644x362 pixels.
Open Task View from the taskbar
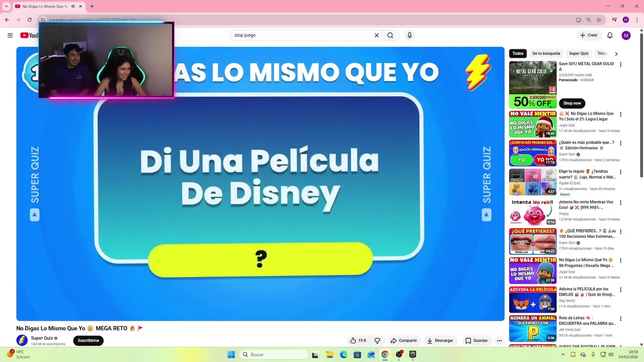(x=315, y=354)
